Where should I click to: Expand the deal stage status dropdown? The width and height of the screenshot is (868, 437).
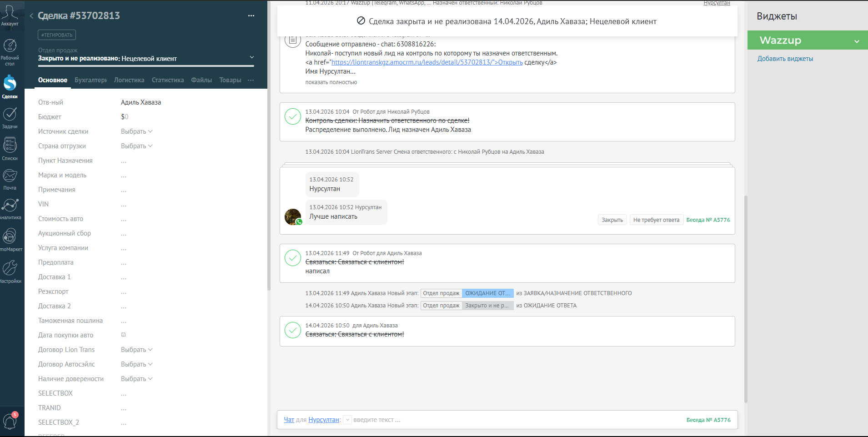252,57
